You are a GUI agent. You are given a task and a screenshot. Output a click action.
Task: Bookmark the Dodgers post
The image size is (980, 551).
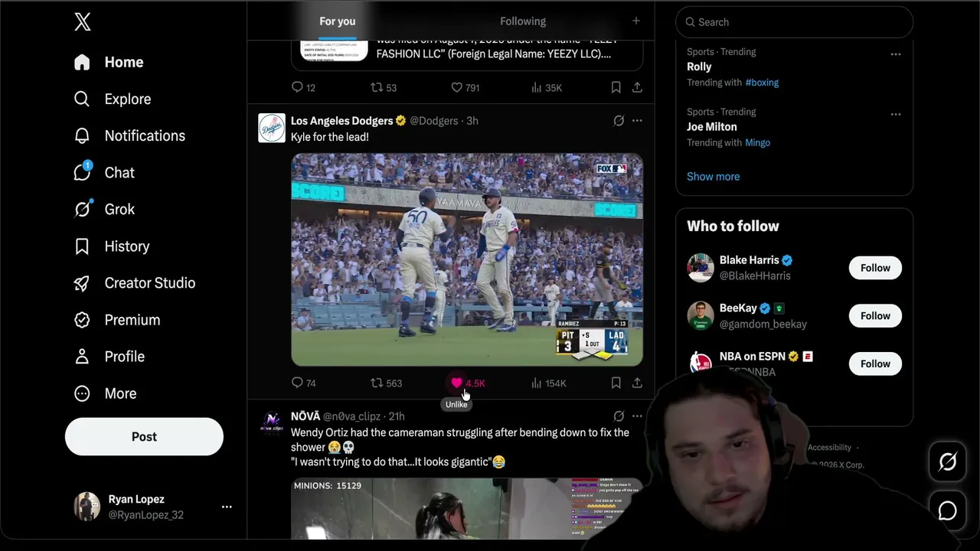(x=616, y=383)
